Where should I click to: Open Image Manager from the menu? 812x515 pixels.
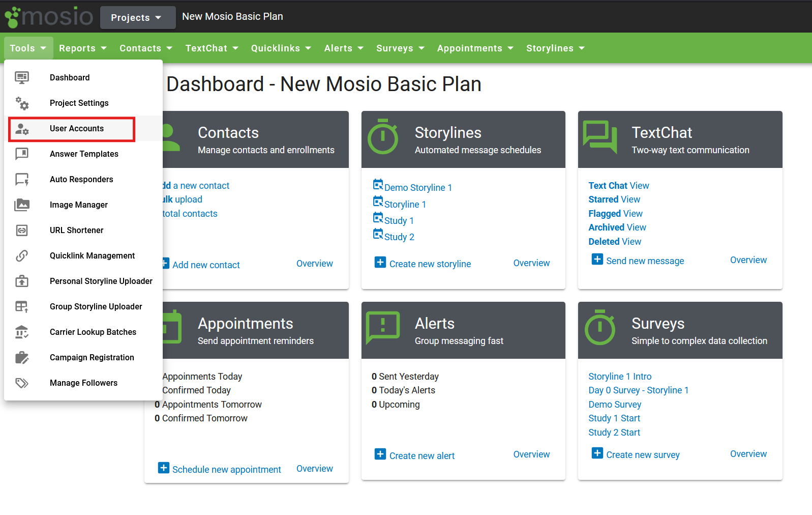tap(83, 205)
